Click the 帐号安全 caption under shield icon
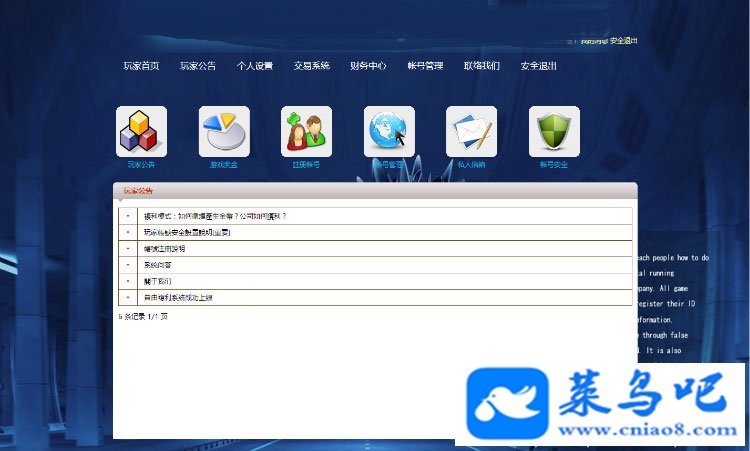The height and width of the screenshot is (451, 750). (x=554, y=165)
